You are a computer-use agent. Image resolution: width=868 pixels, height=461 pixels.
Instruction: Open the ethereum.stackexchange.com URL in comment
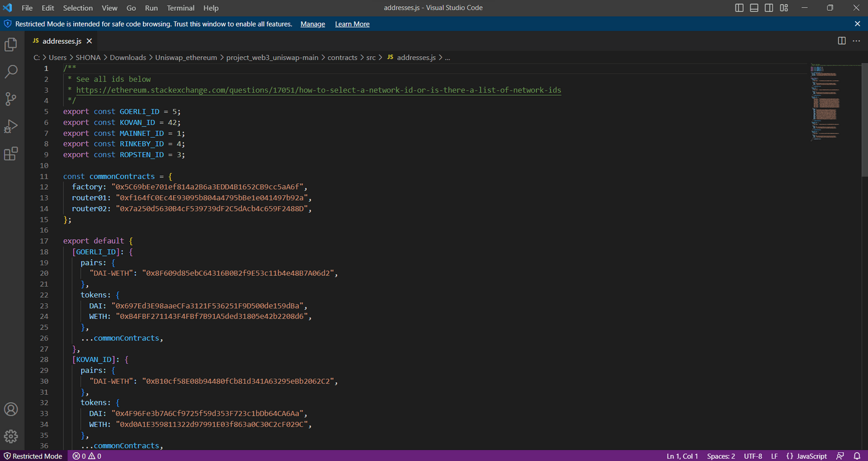pos(318,90)
